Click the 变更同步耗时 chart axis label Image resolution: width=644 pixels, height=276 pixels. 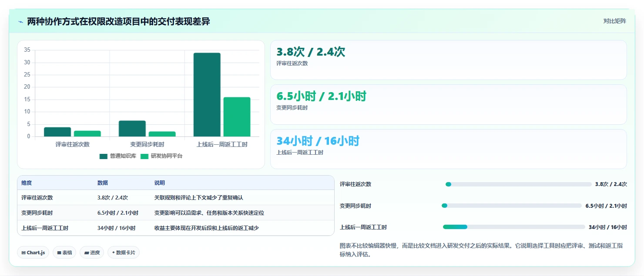point(147,144)
